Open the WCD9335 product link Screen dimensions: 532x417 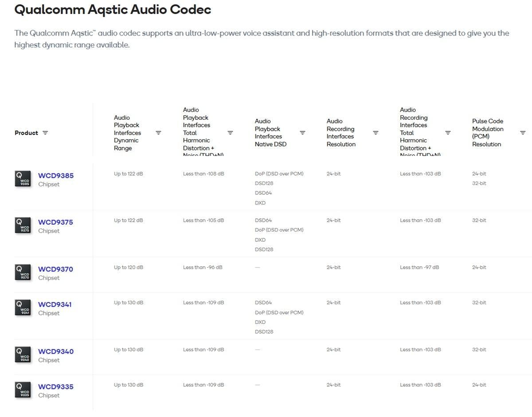56,387
